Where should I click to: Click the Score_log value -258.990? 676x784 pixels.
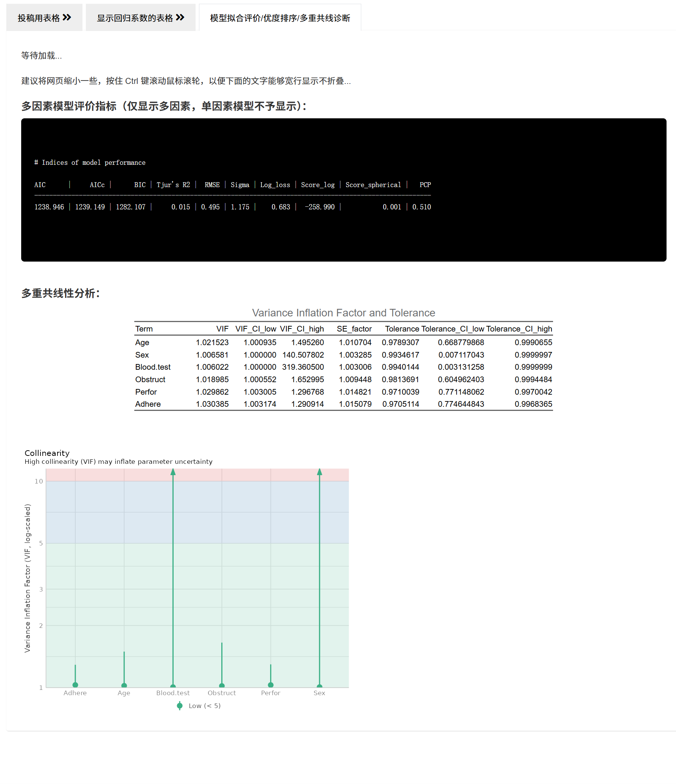coord(320,207)
